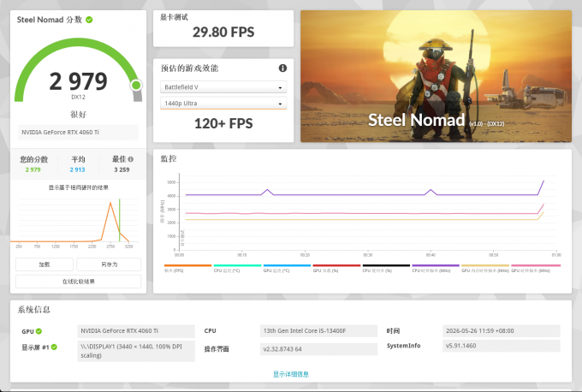
Task: Click the 2026-05-26 11:59 +08:00 time value
Action: [x=502, y=330]
